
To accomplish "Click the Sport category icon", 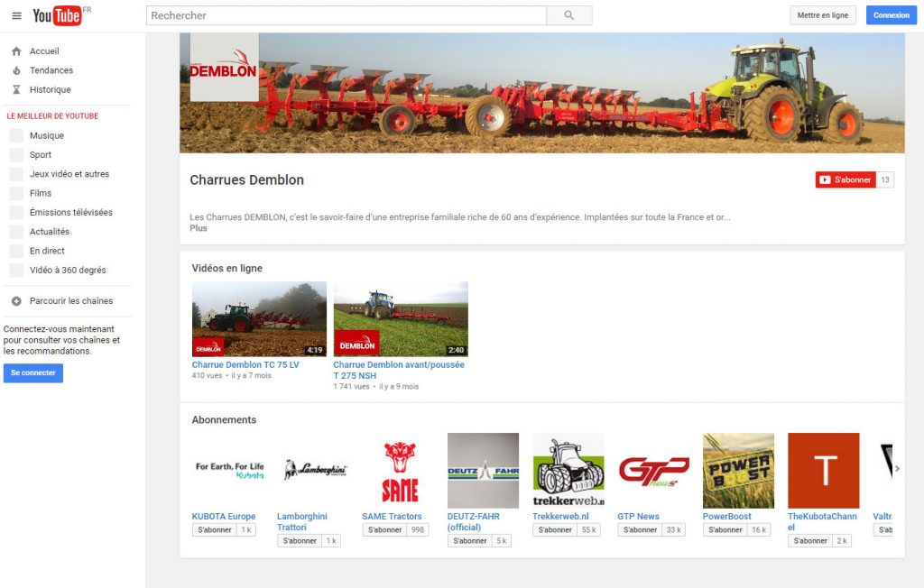I will (x=16, y=155).
